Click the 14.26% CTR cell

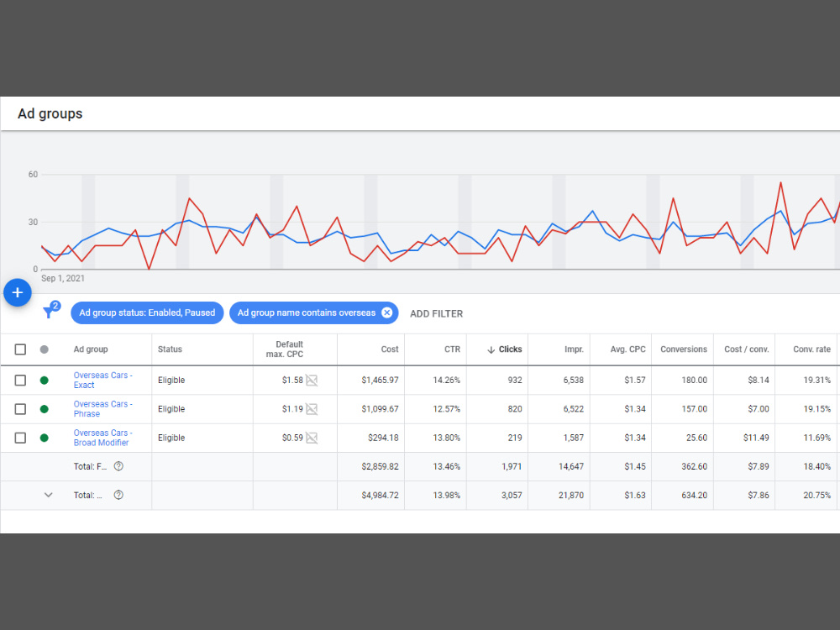click(x=446, y=381)
